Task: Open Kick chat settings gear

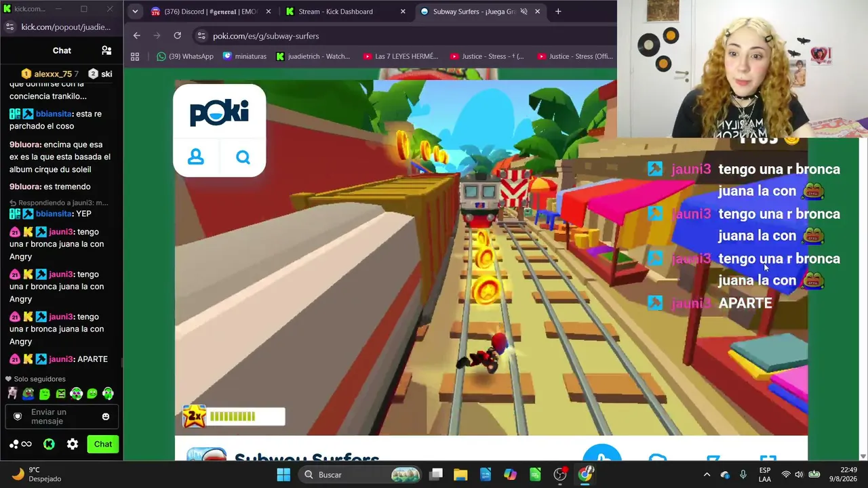Action: pos(73,444)
